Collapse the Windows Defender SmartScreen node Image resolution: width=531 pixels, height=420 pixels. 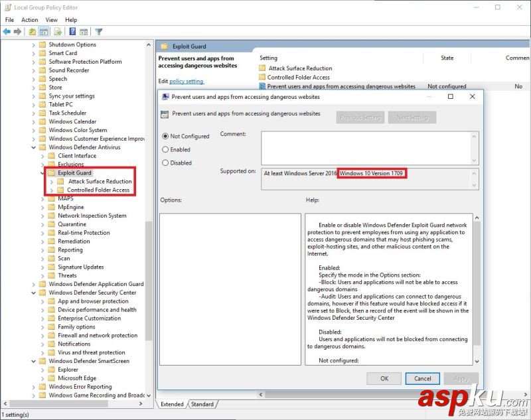[34, 361]
